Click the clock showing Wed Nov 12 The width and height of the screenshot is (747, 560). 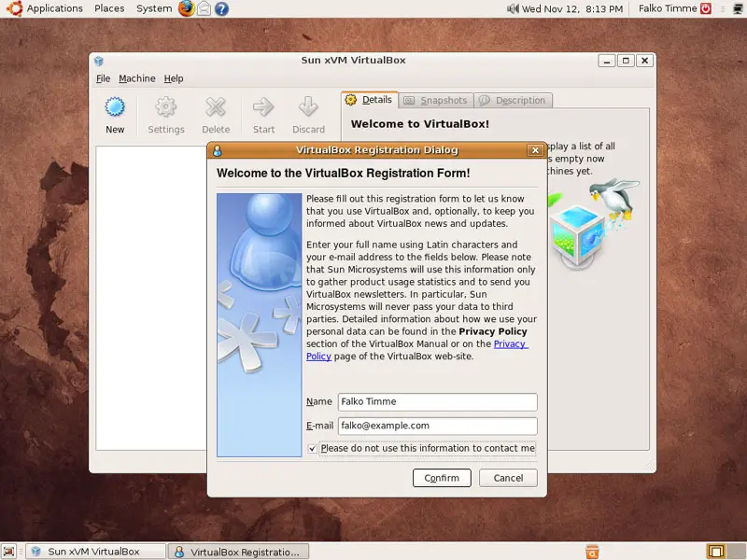click(572, 8)
